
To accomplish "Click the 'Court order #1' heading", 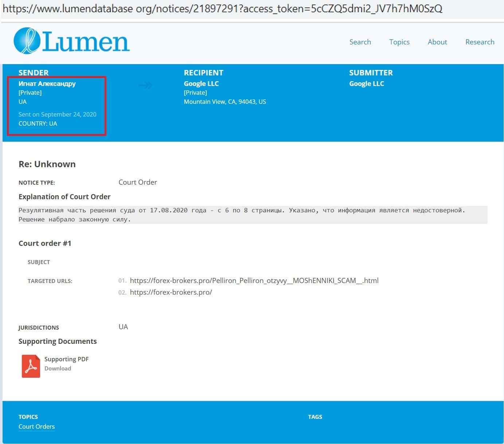I will pyautogui.click(x=45, y=243).
